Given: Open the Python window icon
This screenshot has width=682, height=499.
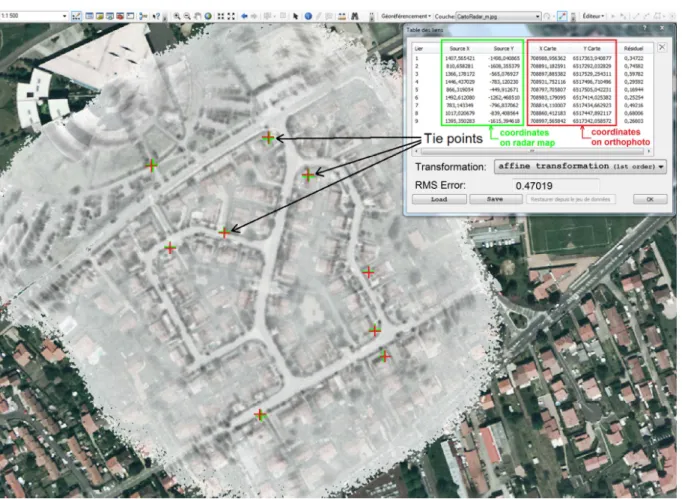Looking at the screenshot, I should (130, 16).
